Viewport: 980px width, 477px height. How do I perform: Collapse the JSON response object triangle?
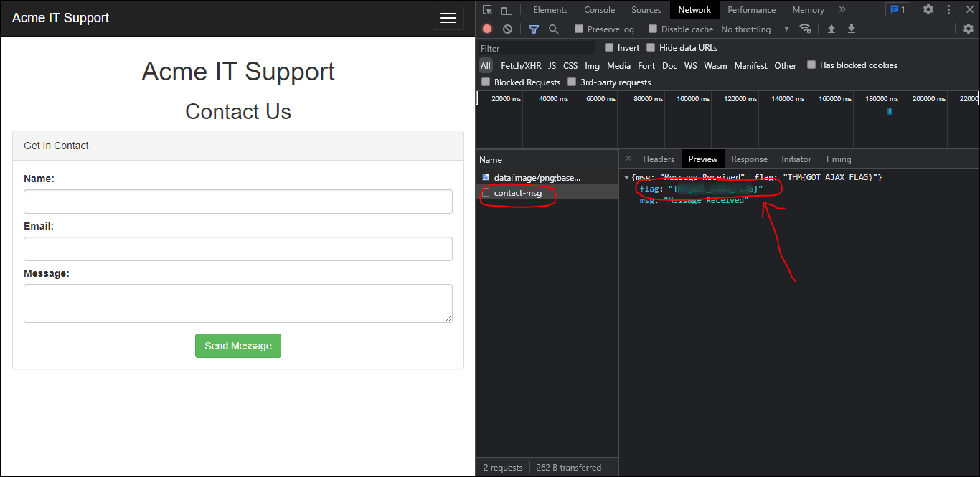pos(627,177)
